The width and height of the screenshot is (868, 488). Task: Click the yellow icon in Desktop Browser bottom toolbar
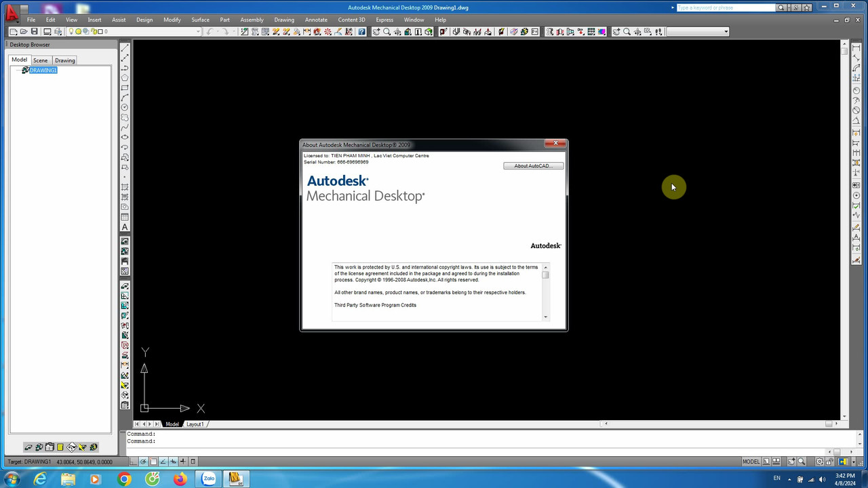tap(60, 447)
